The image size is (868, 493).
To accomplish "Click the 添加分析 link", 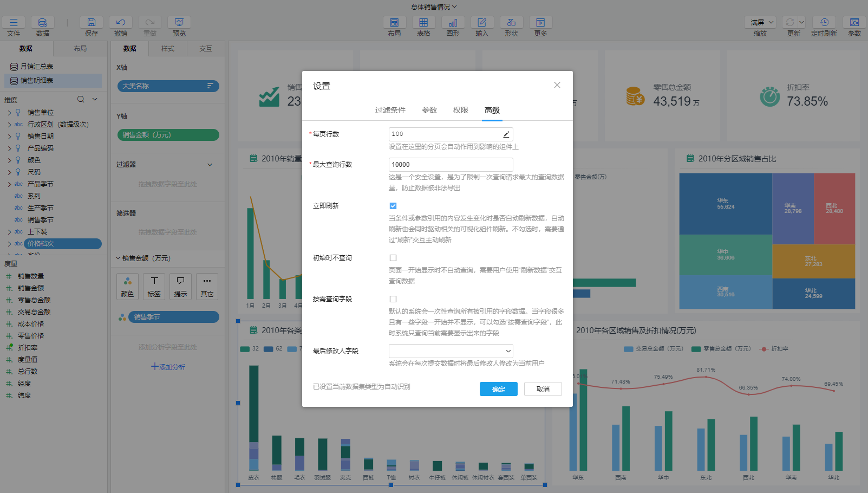I will 168,367.
